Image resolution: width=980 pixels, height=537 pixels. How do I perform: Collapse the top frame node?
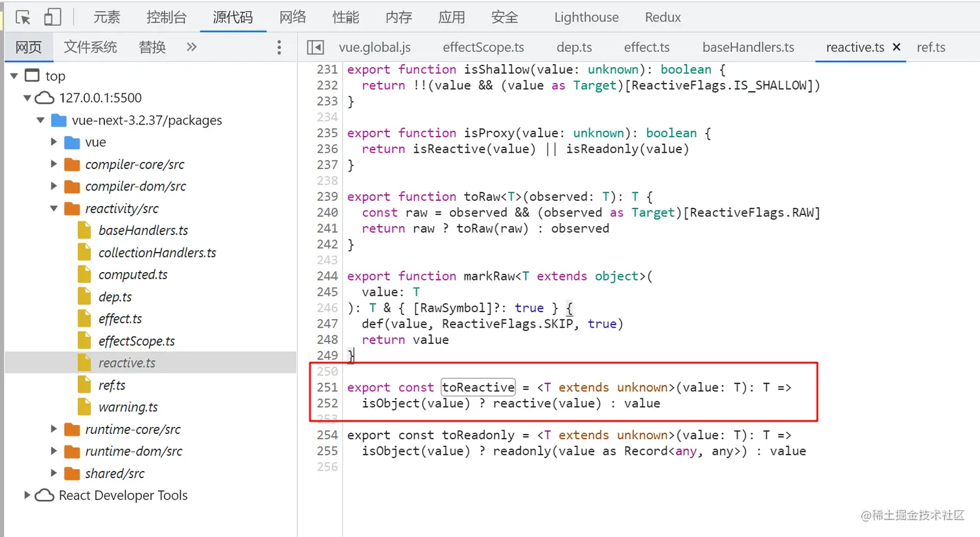tap(14, 76)
